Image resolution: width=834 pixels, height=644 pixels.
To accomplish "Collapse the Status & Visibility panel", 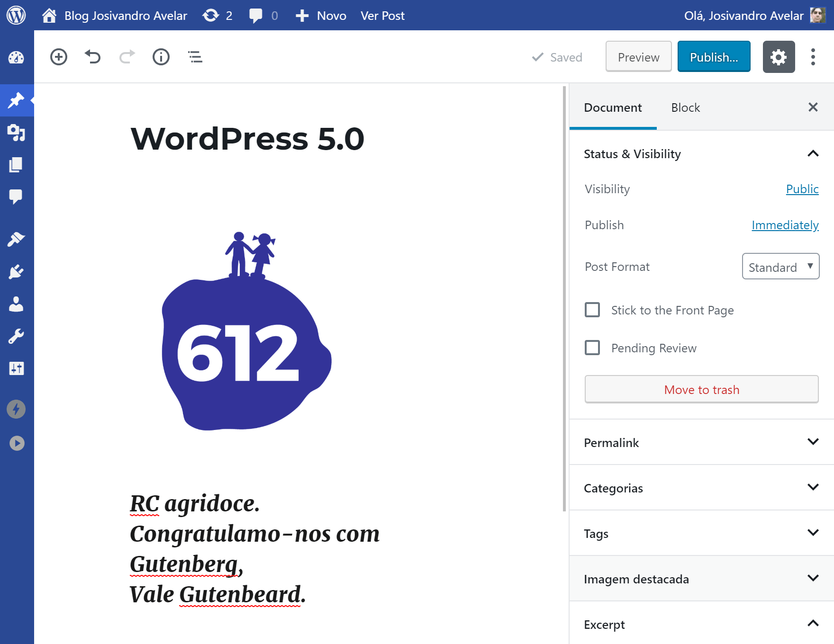I will coord(702,154).
